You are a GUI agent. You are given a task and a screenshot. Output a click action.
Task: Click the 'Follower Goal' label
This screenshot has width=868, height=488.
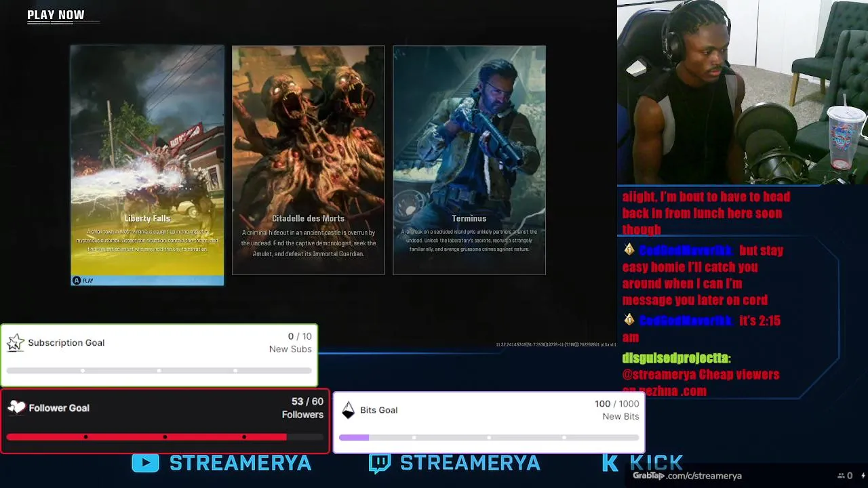click(x=59, y=408)
